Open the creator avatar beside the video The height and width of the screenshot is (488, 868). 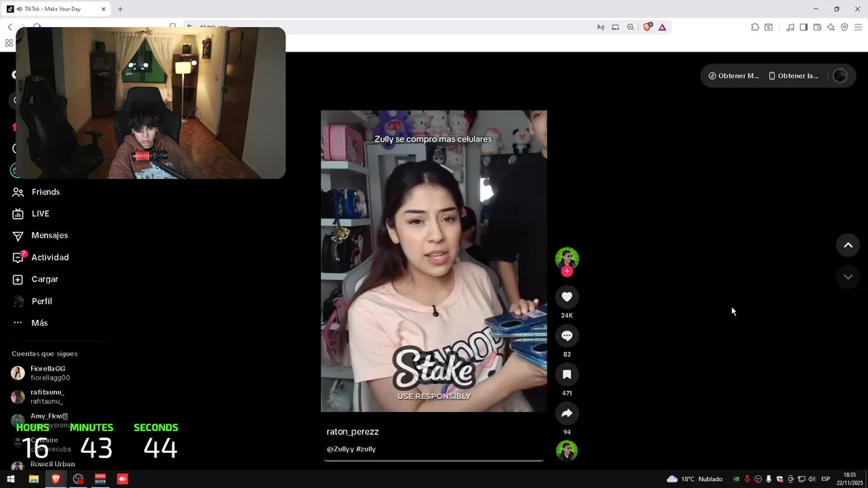coord(567,258)
